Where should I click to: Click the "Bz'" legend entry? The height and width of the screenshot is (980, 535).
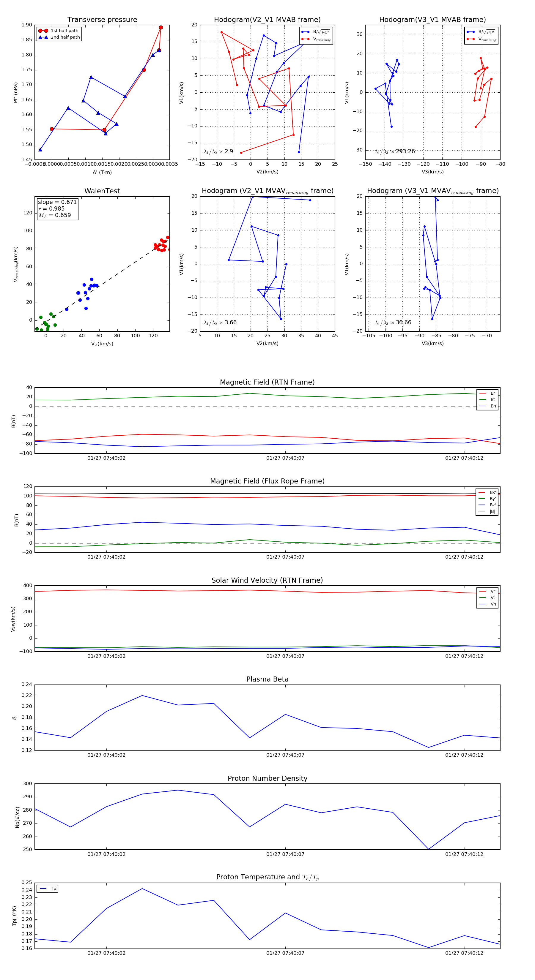tap(487, 505)
